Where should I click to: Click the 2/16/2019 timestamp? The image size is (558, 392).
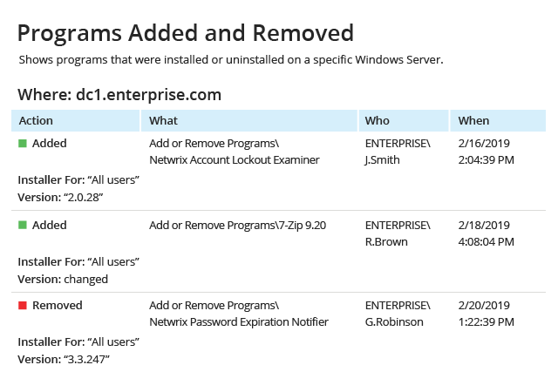tap(484, 144)
